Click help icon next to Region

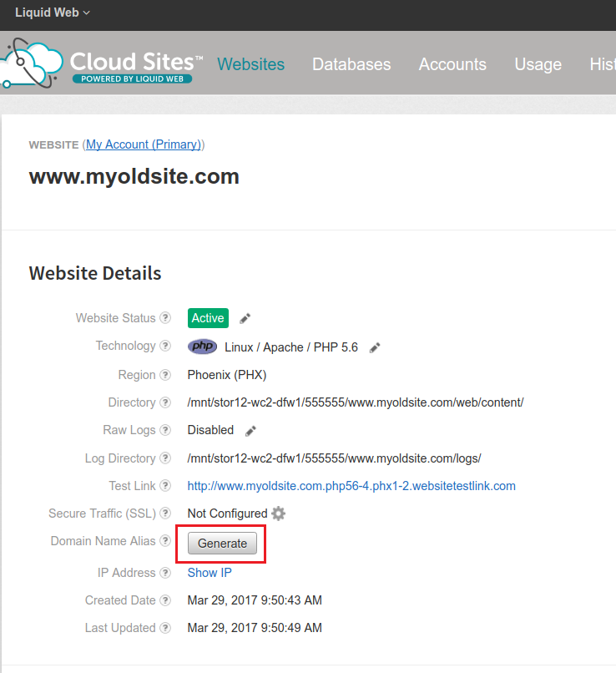[x=165, y=375]
